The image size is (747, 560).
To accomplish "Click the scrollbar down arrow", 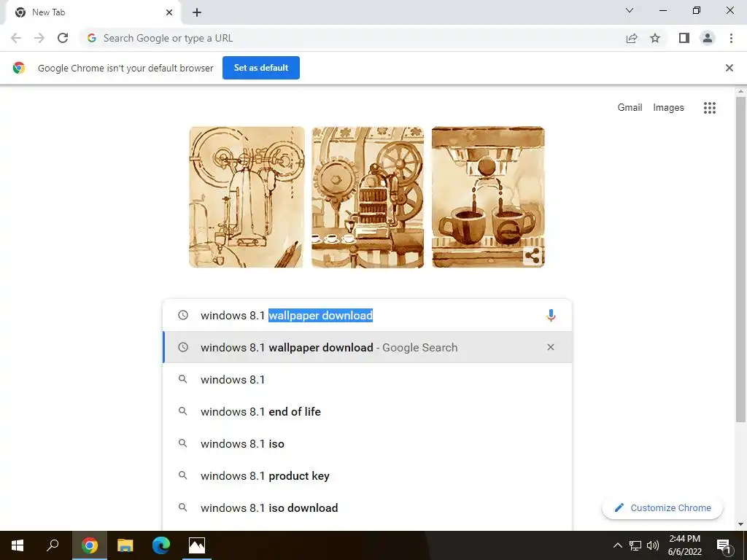I will click(740, 524).
